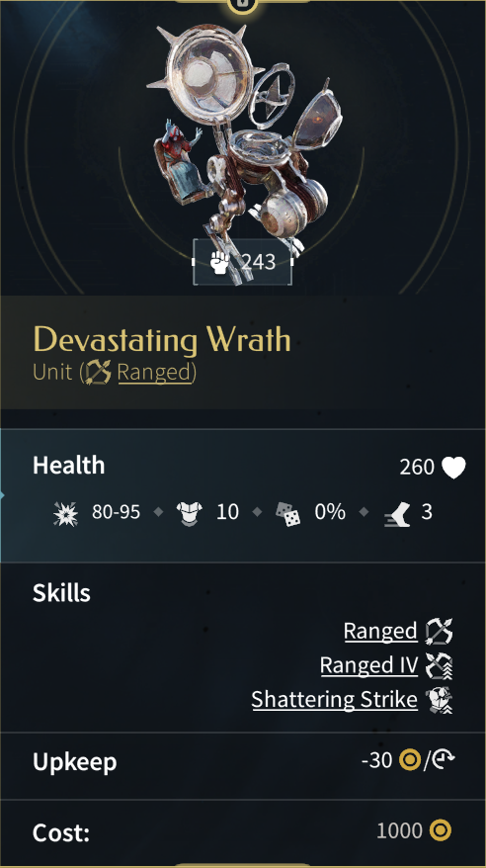Viewport: 486px width, 868px height.
Task: Open the Ranged link under unit name
Action: tap(154, 373)
